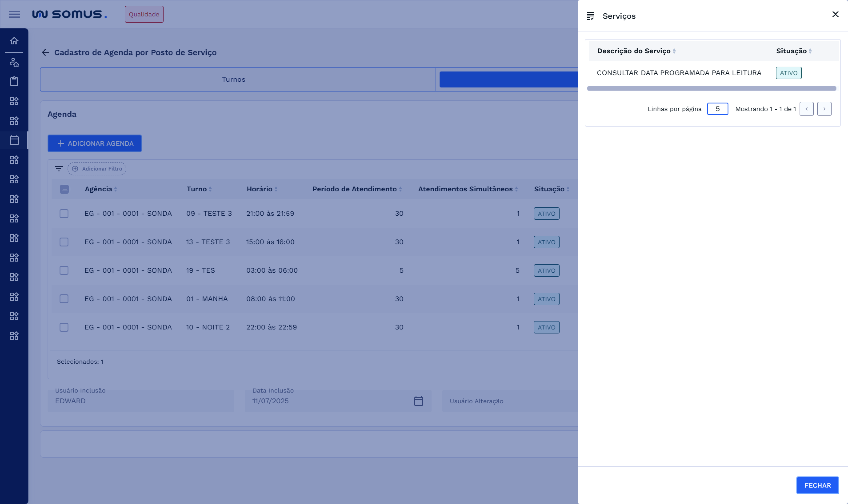Toggle the select-all header checkbox

pyautogui.click(x=64, y=189)
